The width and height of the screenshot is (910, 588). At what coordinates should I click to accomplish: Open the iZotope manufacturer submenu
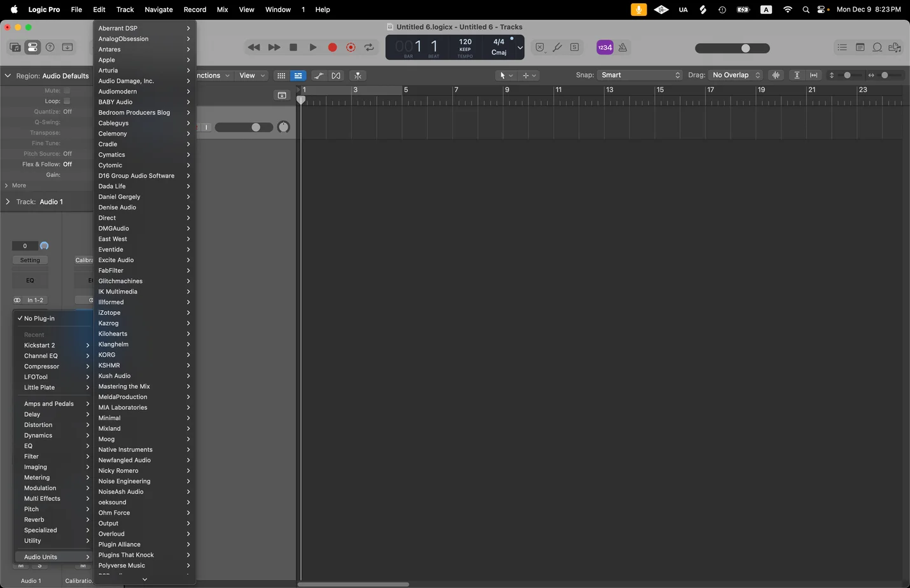coord(144,312)
